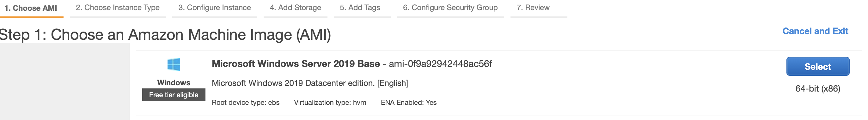Open the 1. Choose AMI tab

pyautogui.click(x=31, y=8)
